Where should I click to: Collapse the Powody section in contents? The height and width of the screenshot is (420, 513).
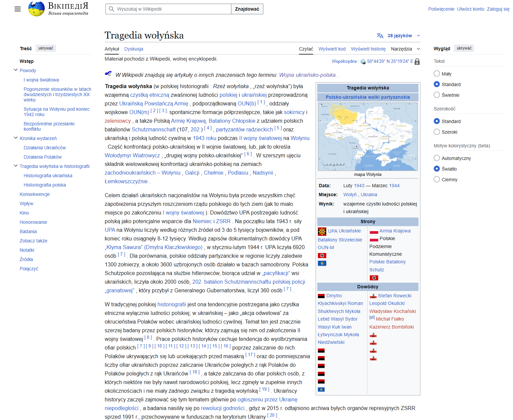16,70
